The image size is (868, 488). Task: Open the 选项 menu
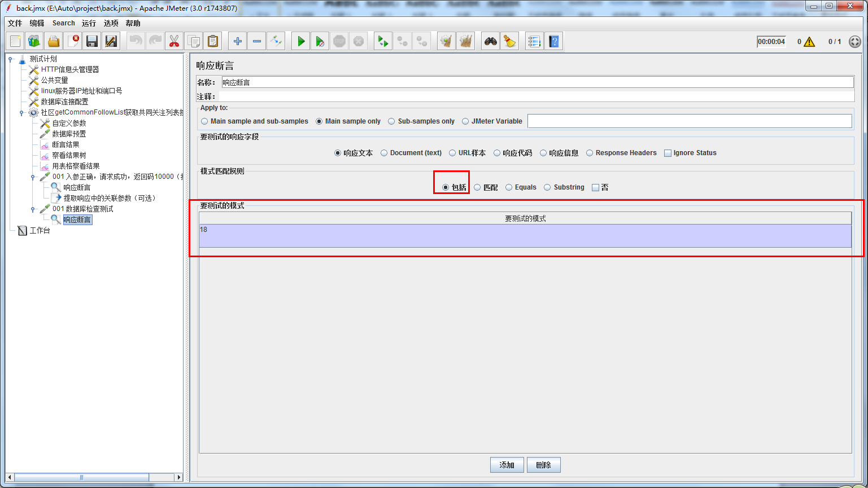click(111, 23)
